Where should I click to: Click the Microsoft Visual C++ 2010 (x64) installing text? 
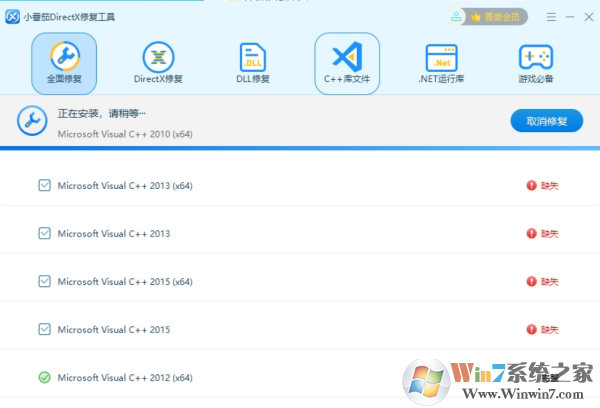point(125,134)
